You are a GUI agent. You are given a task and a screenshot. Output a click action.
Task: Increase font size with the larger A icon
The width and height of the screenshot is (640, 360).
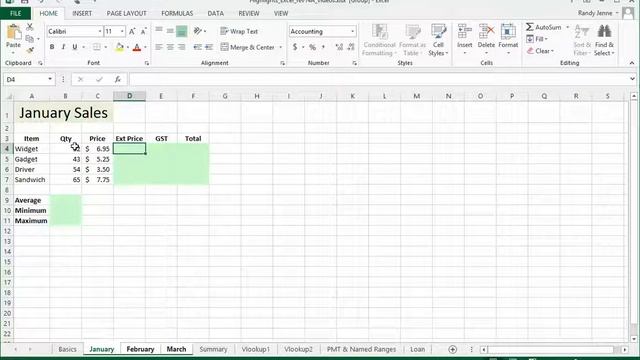pyautogui.click(x=132, y=31)
